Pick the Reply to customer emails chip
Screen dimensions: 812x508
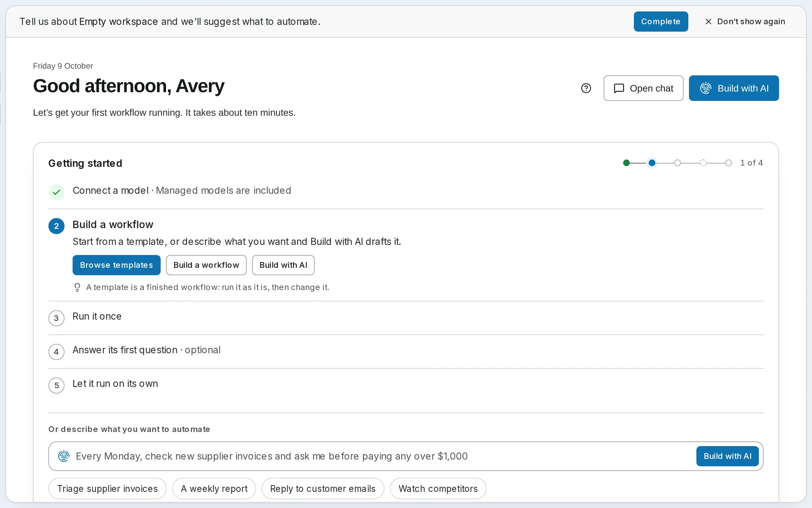(323, 488)
